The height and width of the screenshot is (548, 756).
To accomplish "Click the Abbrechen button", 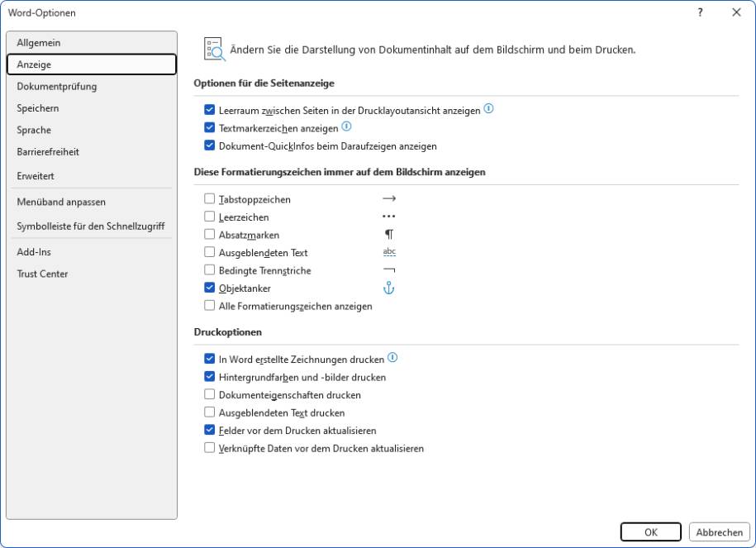I will [x=720, y=532].
